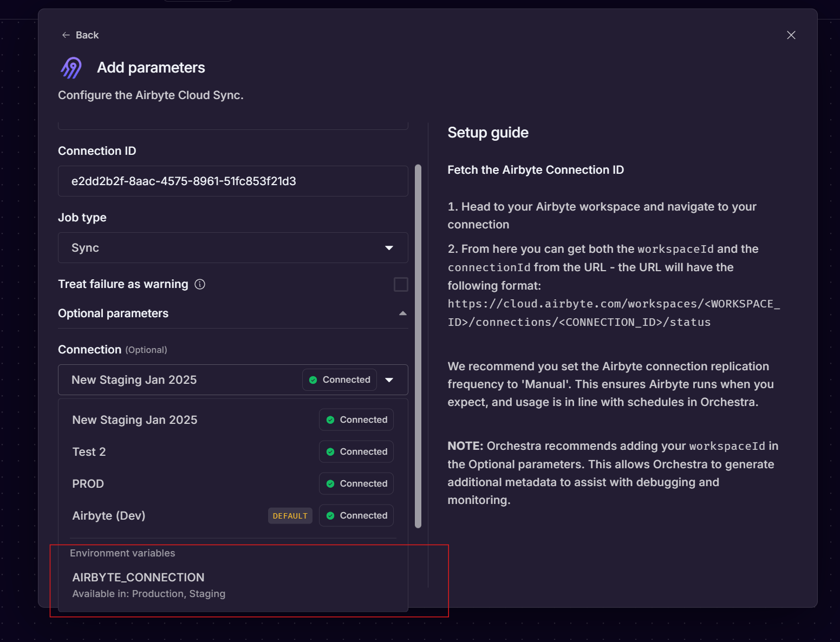840x642 pixels.
Task: Close the Add parameters dialog
Action: click(791, 35)
